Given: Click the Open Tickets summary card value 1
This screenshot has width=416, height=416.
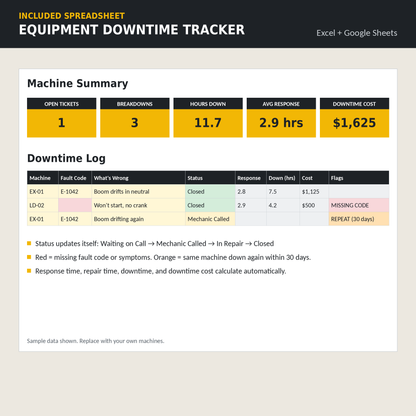Looking at the screenshot, I should (61, 123).
